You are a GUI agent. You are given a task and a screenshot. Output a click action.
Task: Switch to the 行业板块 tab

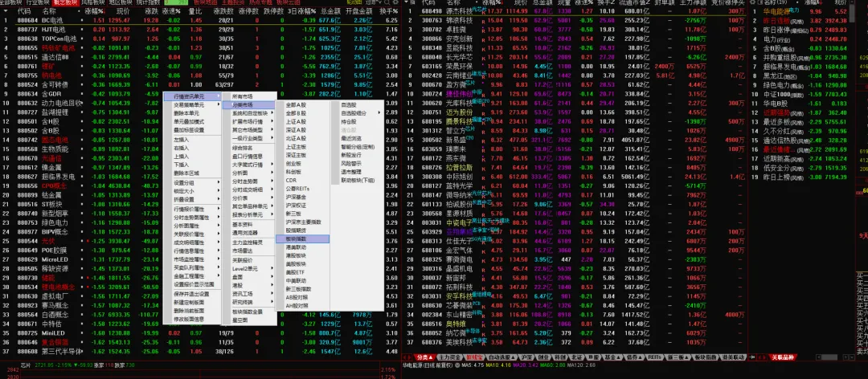tap(39, 2)
